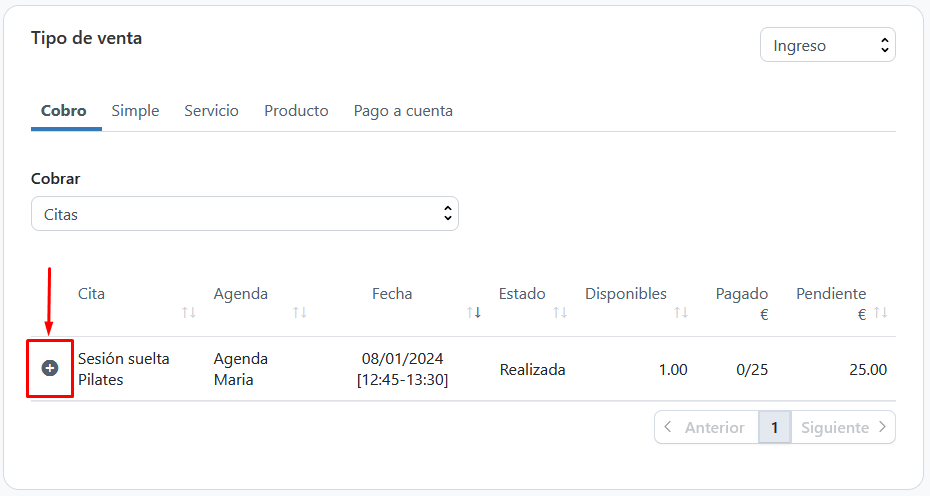Click the plus icon beside Sesión suelta Pilates
This screenshot has width=930, height=496.
point(50,368)
